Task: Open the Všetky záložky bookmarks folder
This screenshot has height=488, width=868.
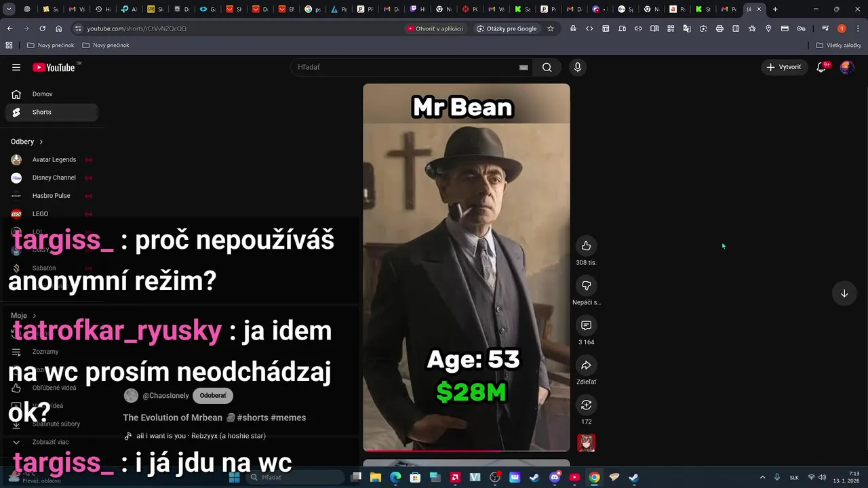Action: [x=839, y=45]
